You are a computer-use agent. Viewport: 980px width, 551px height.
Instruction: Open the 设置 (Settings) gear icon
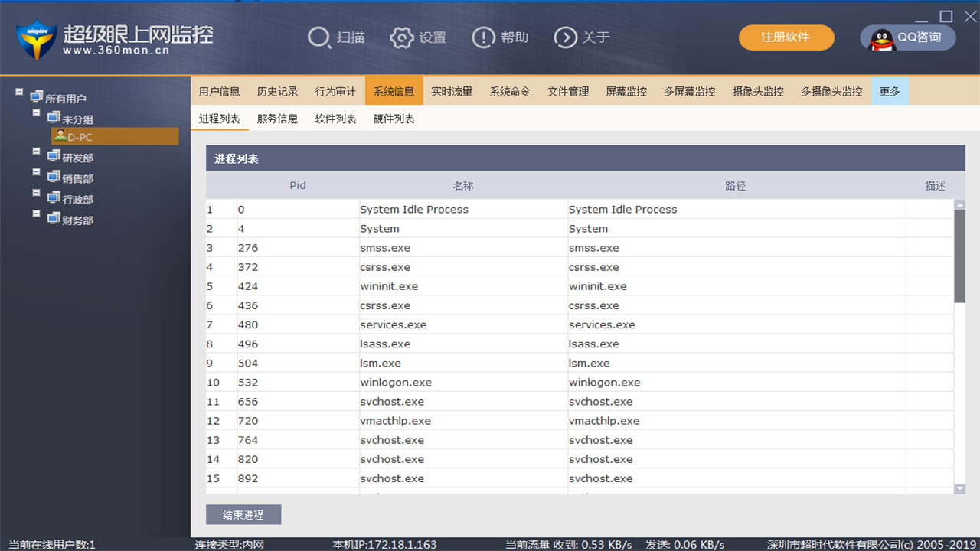click(x=401, y=37)
